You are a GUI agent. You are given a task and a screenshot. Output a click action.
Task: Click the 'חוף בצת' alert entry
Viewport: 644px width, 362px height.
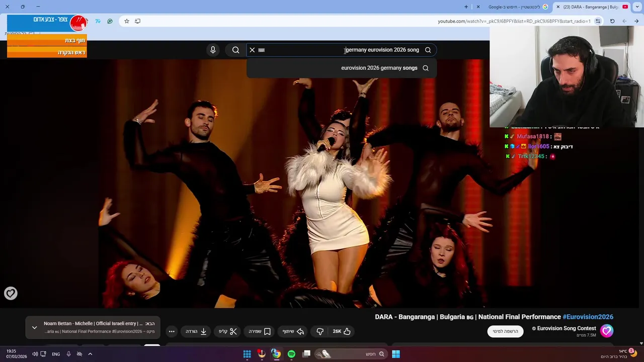pyautogui.click(x=47, y=40)
